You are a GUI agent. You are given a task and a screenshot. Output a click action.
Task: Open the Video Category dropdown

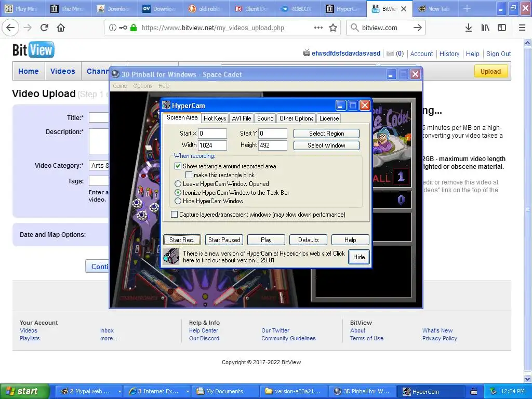tap(99, 165)
